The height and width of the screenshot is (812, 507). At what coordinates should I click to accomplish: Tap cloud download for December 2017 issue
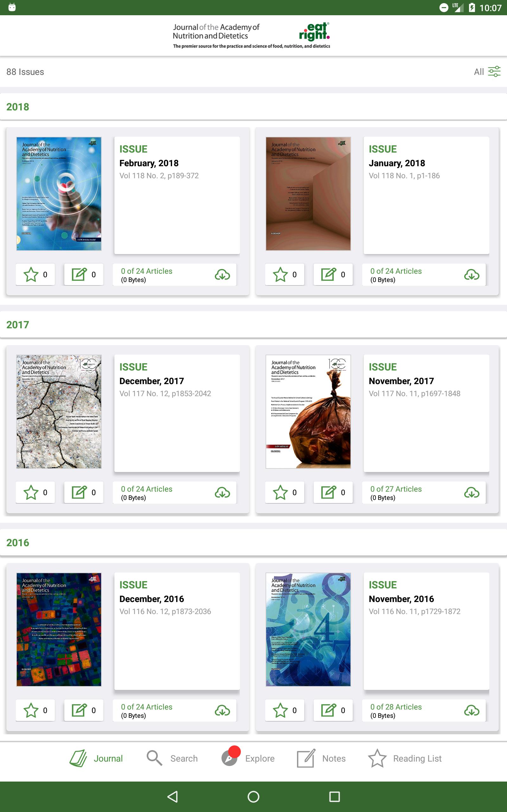point(222,493)
